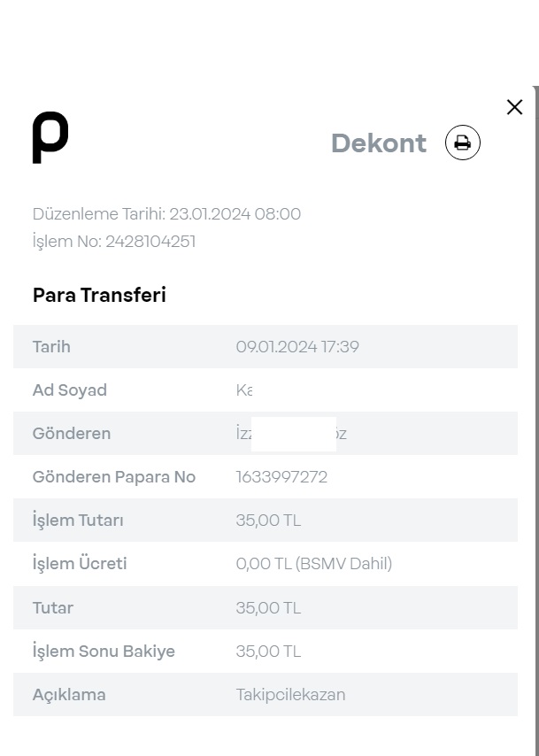Select the Dekont heading text
539x756 pixels.
click(379, 143)
